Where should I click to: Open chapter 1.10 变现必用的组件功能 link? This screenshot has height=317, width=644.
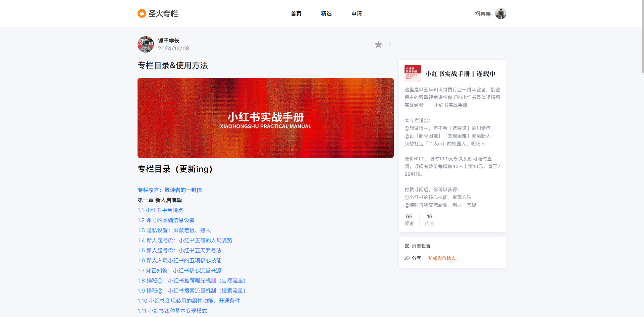click(189, 301)
